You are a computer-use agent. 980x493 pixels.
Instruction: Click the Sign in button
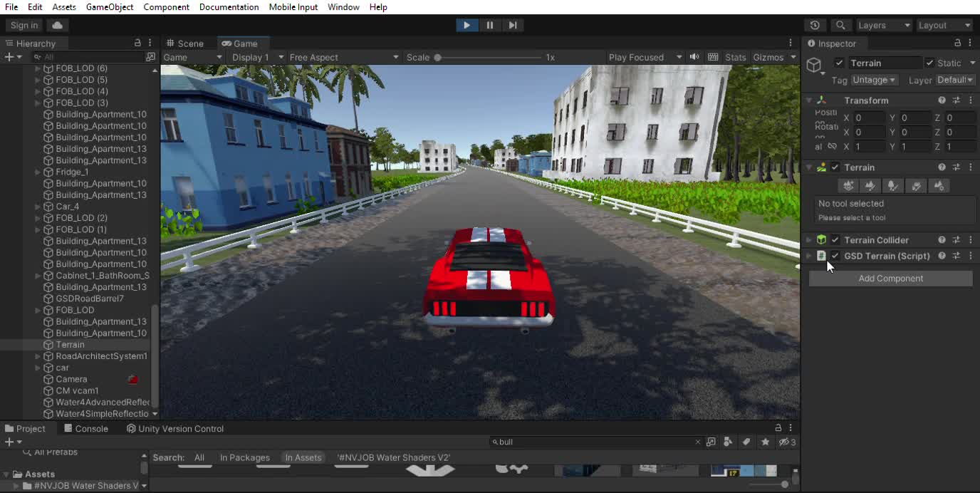pos(24,25)
